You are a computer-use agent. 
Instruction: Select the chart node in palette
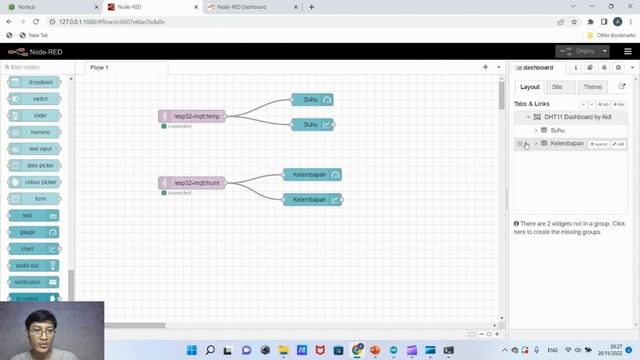coord(34,249)
